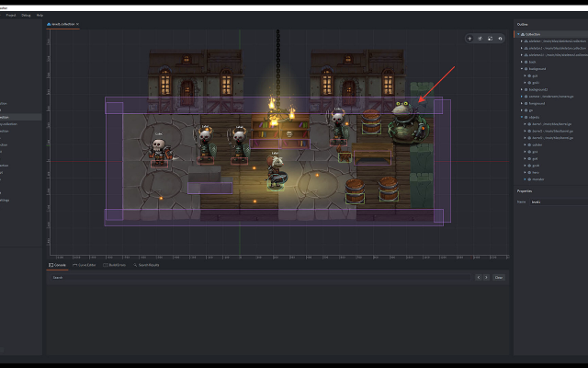Focus the console Search field
588x368 pixels.
(x=261, y=278)
